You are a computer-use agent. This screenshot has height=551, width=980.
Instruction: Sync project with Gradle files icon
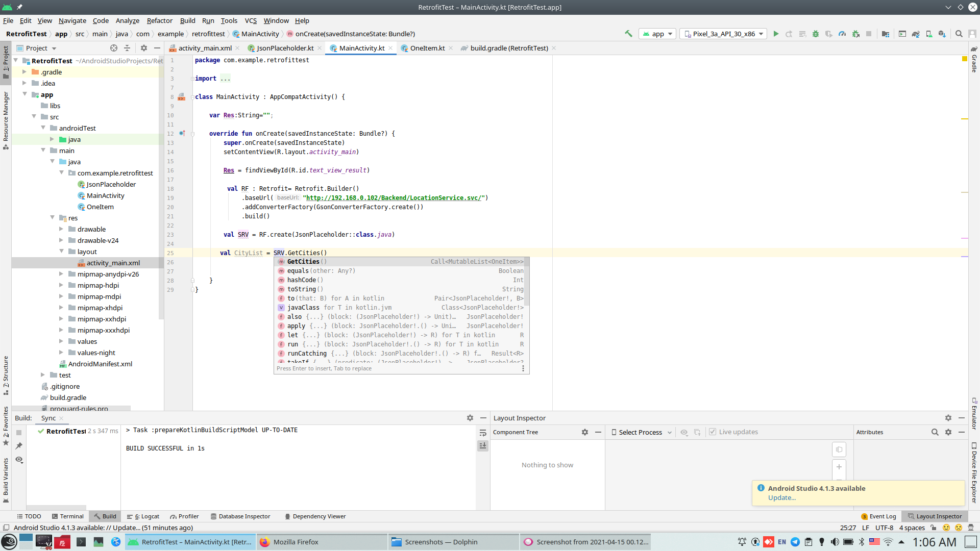tap(916, 34)
